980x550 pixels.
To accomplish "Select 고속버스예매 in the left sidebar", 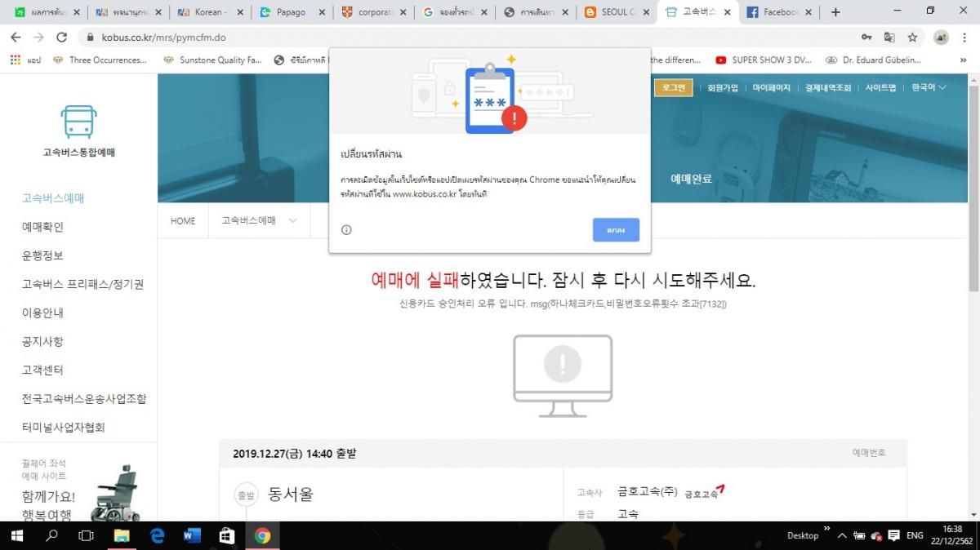I will [x=53, y=198].
